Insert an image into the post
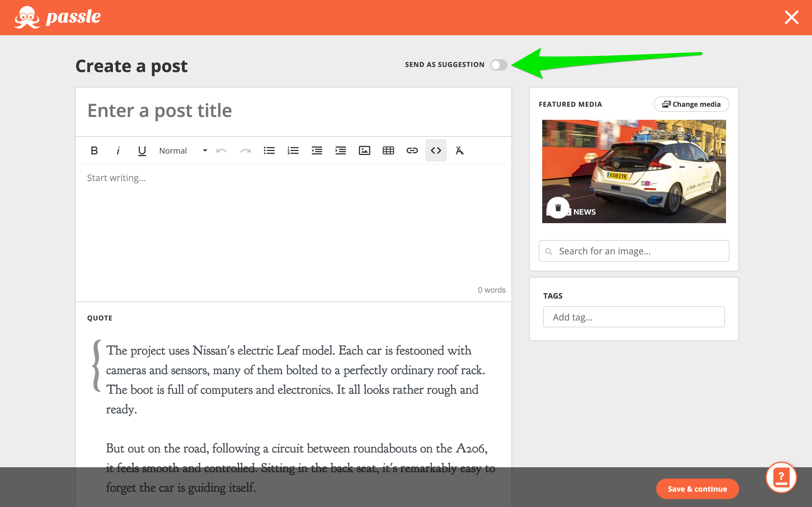This screenshot has height=507, width=812. (364, 150)
